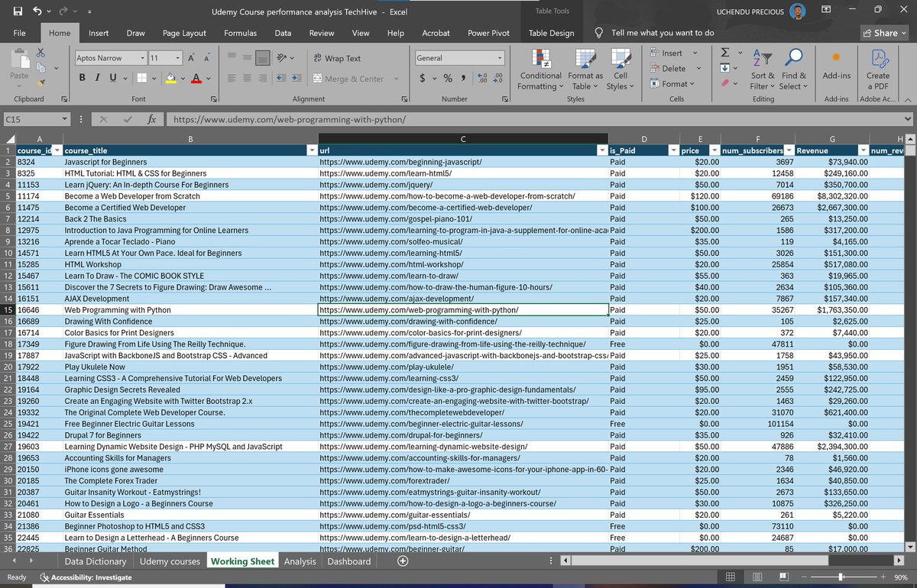Viewport: 917px width, 588px height.
Task: Click the Format Painter brush icon
Action: pyautogui.click(x=41, y=82)
